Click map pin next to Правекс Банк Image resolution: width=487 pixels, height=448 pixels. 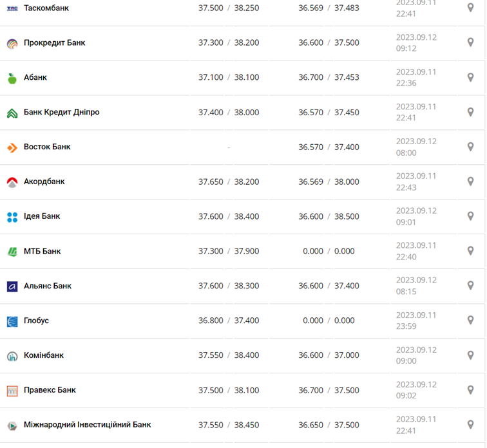[470, 389]
